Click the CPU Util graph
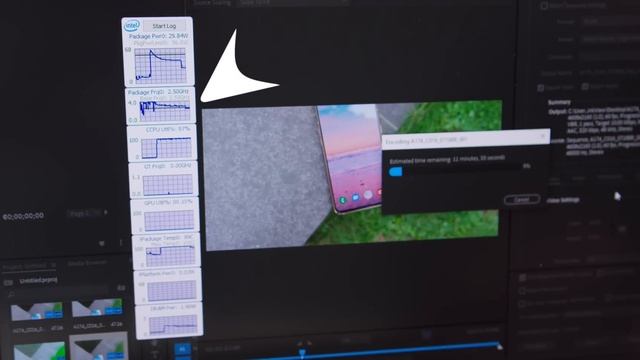The height and width of the screenshot is (360, 640). click(x=167, y=147)
